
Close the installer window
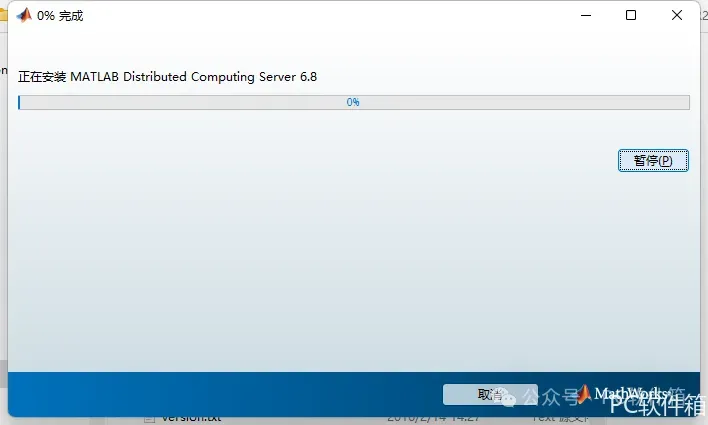pyautogui.click(x=676, y=15)
